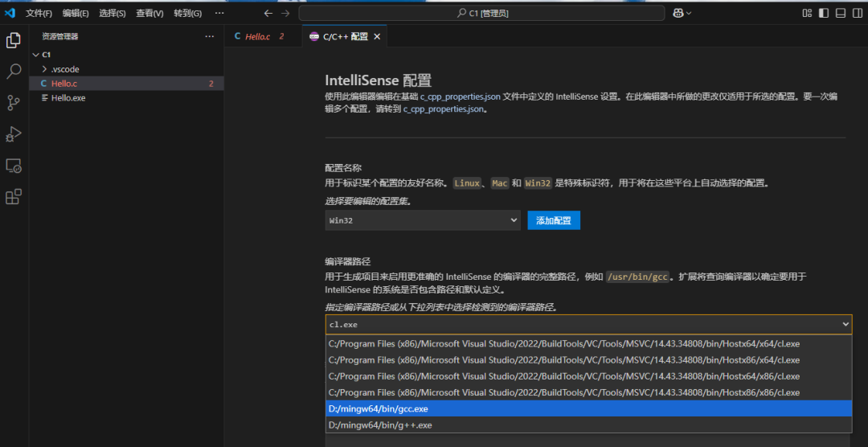Open the Source Control view
Screen dimensions: 868x447
click(x=14, y=102)
